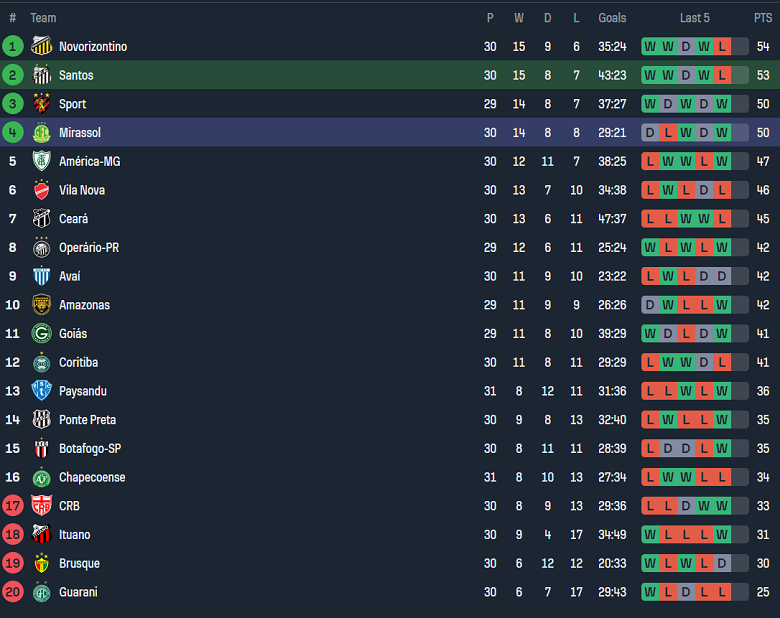Click the Brusque team crest icon
The image size is (780, 618).
point(41,564)
